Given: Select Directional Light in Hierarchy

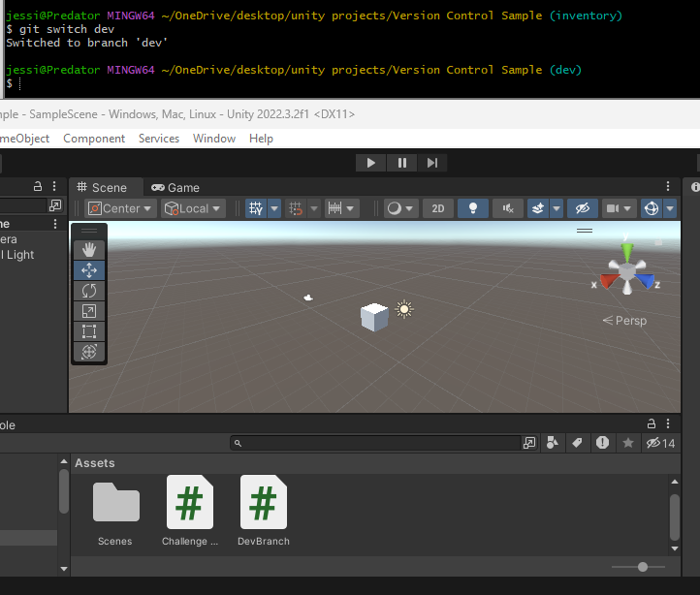Looking at the screenshot, I should (x=16, y=255).
